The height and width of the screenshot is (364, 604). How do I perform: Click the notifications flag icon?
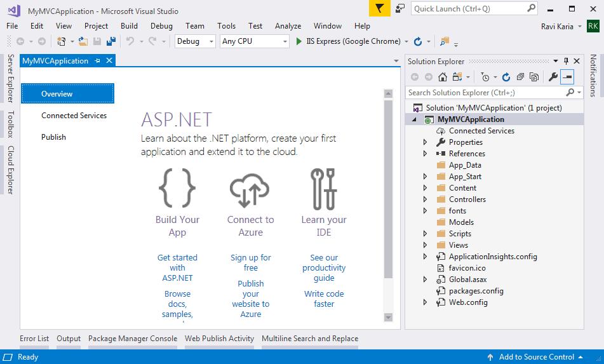tap(379, 8)
